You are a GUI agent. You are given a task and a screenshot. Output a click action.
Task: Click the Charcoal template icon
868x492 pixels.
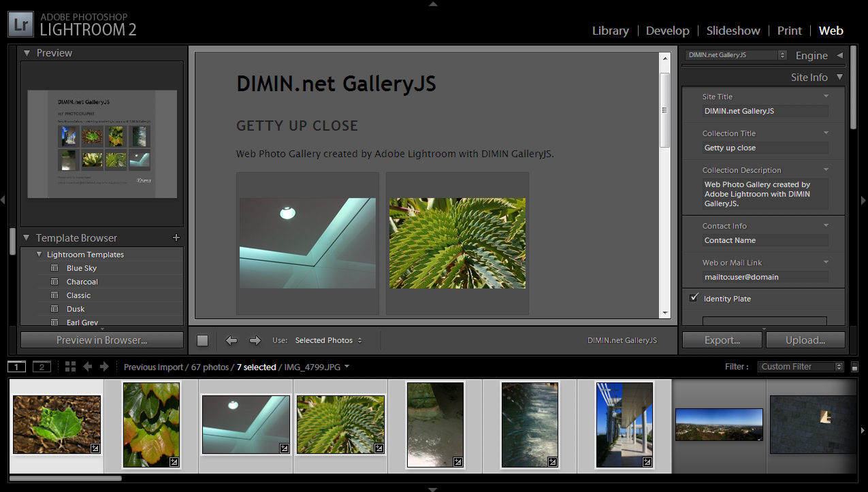55,282
